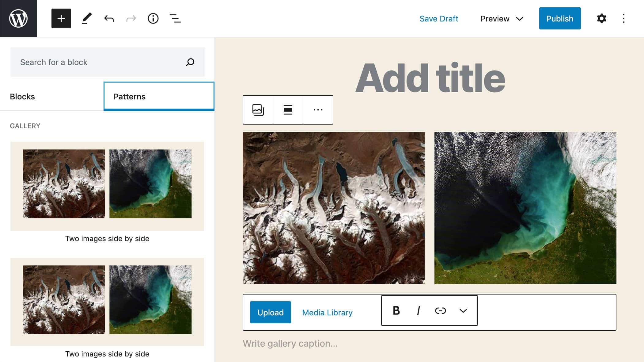This screenshot has height=362, width=644.
Task: Click the gallery image alignment icon
Action: pos(288,110)
